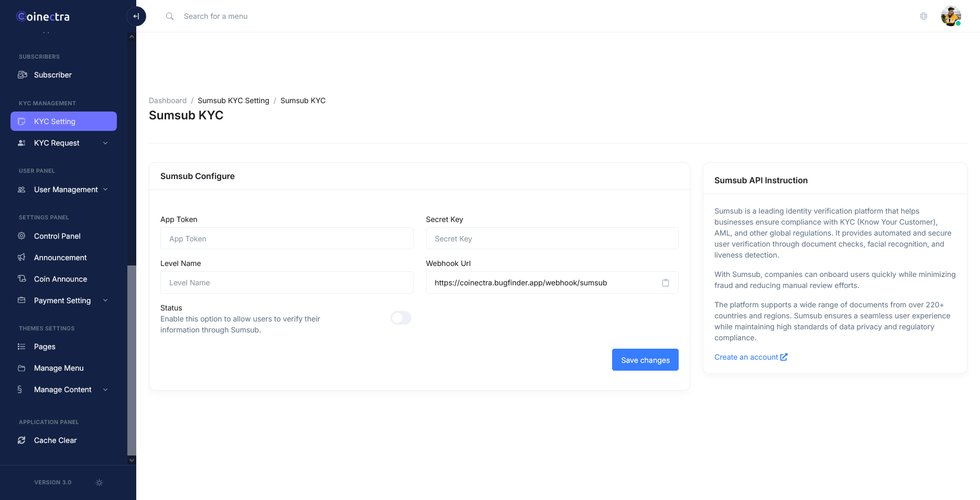This screenshot has height=500, width=980.
Task: Click the KYC Request sidebar icon
Action: (x=21, y=143)
